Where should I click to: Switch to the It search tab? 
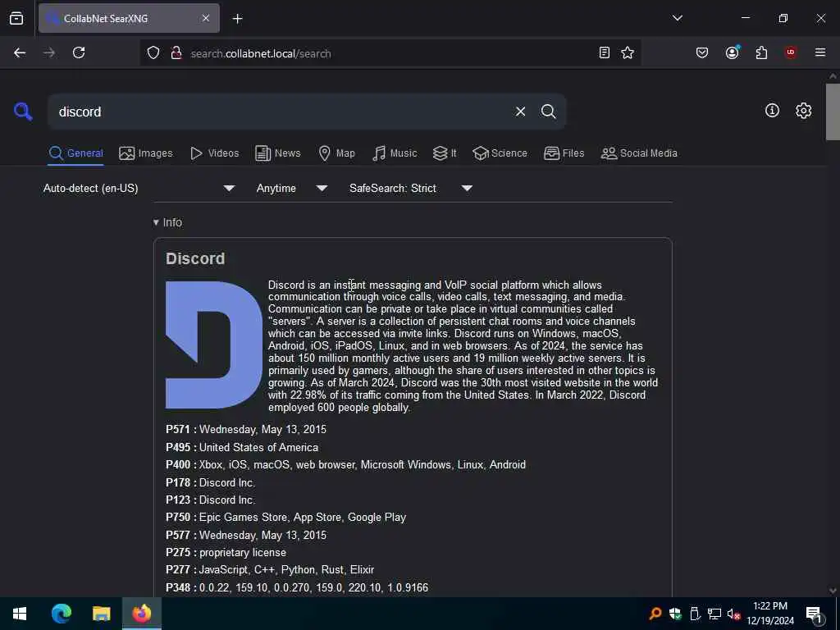(445, 153)
